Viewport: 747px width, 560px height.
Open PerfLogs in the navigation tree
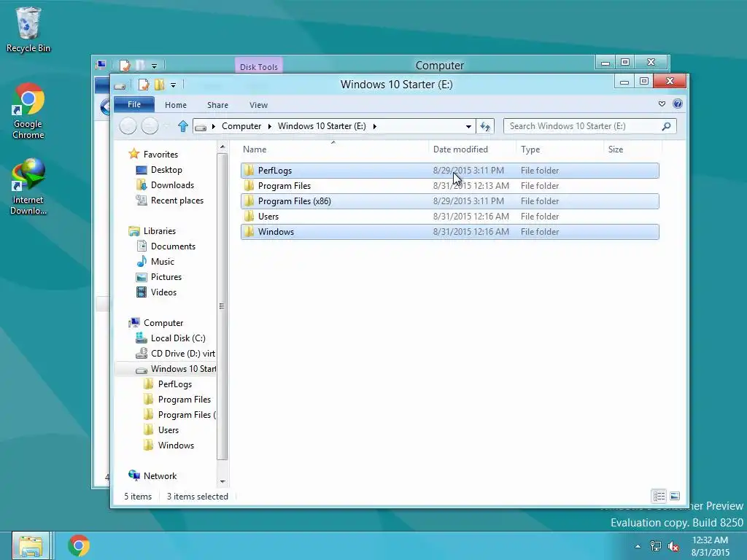175,384
